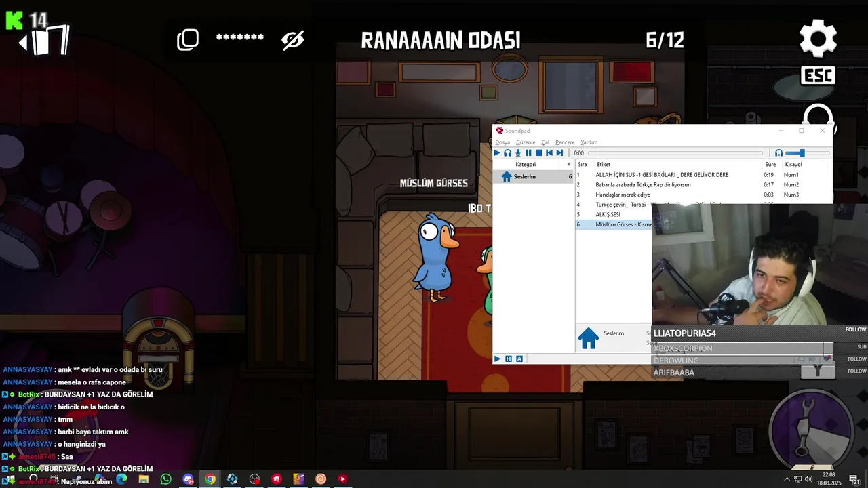Viewport: 868px width, 488px height.
Task: Adjust the Soundpad volume slider
Action: click(807, 153)
